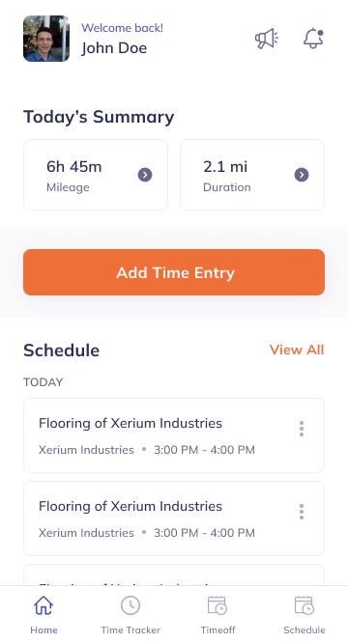Open second Flooring of Xerium Industries card
This screenshot has height=644, width=348.
tap(174, 518)
